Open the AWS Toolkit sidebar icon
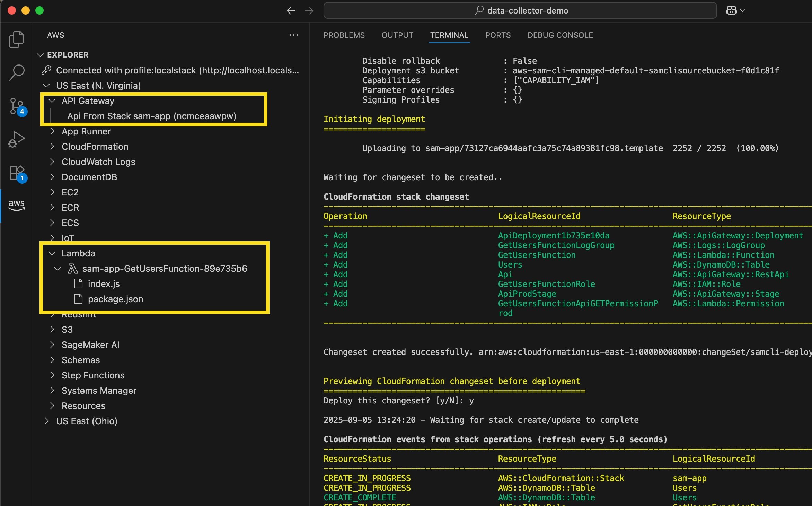This screenshot has height=506, width=812. pyautogui.click(x=16, y=205)
